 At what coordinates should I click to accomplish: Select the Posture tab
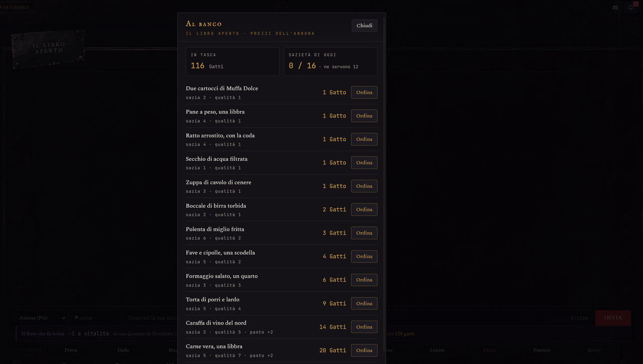[542, 350]
